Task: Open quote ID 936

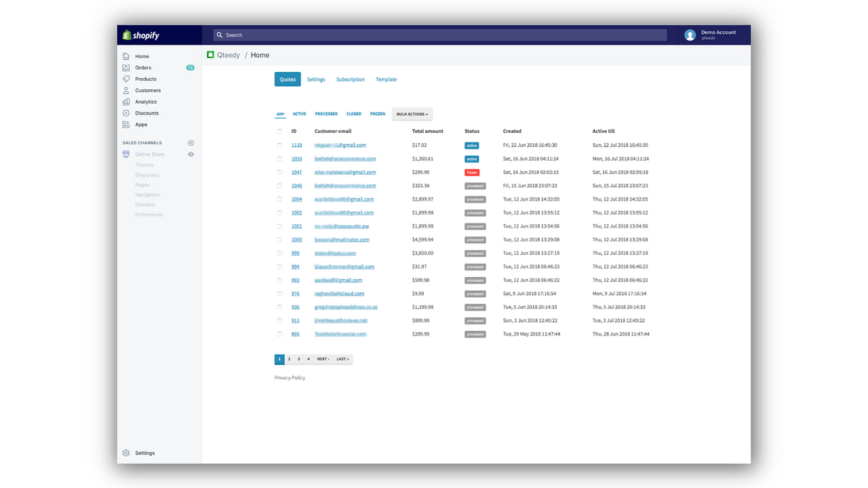Action: [x=296, y=307]
